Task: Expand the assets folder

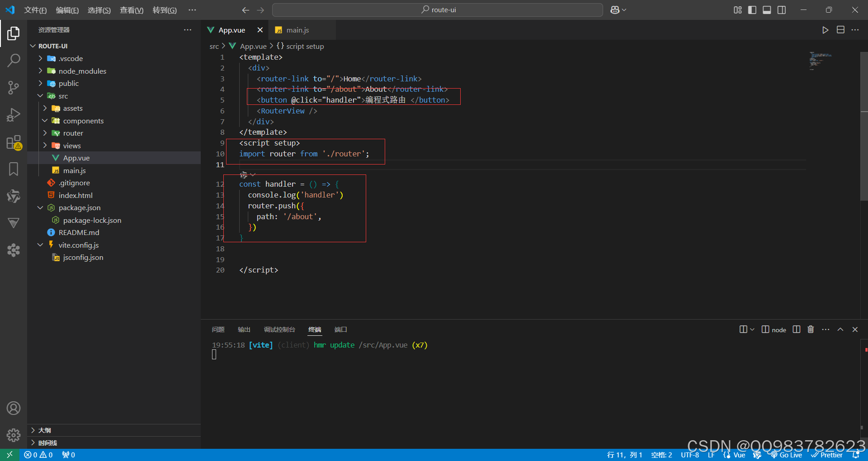Action: coord(45,108)
